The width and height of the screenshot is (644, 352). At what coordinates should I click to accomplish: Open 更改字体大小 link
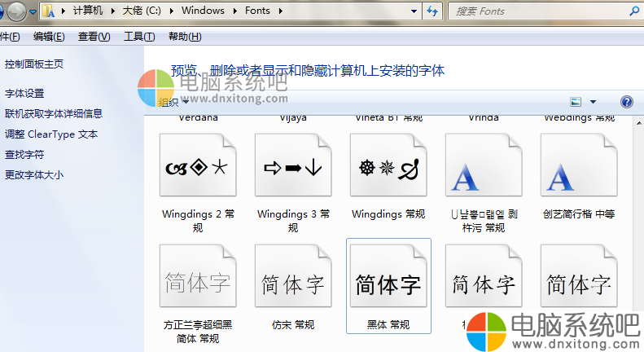[x=34, y=174]
